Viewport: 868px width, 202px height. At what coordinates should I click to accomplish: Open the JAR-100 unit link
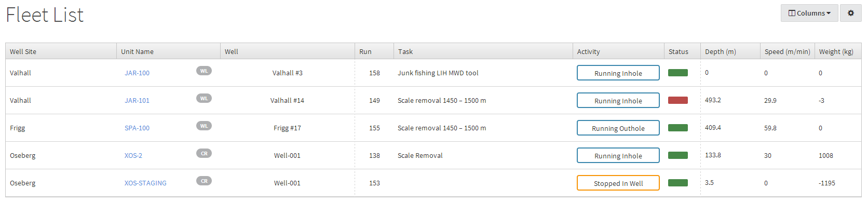point(137,73)
